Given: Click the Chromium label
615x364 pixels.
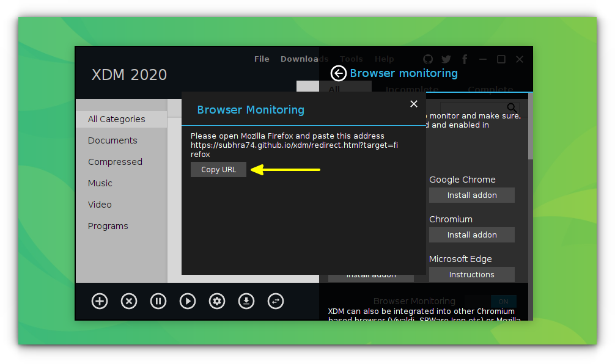Looking at the screenshot, I should [451, 219].
